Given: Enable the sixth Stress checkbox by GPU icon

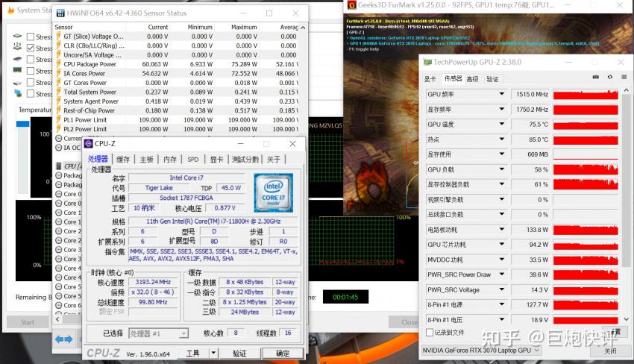Looking at the screenshot, I should coord(31,94).
